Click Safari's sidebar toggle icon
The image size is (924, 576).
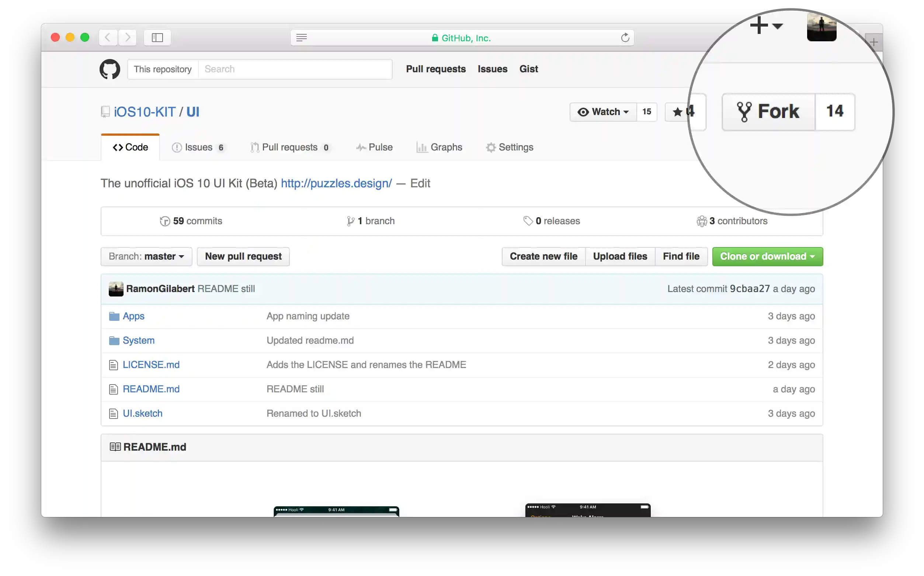coord(157,37)
